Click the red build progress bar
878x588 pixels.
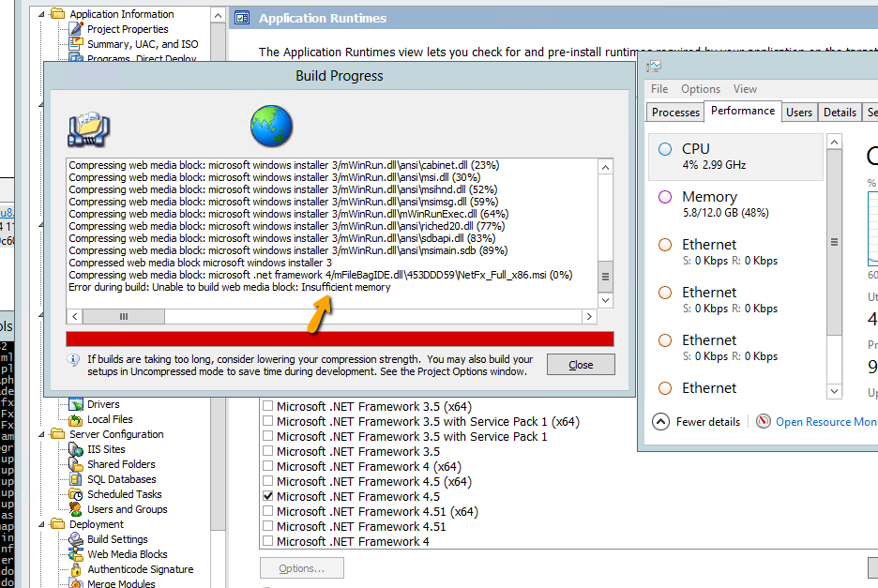(x=340, y=339)
